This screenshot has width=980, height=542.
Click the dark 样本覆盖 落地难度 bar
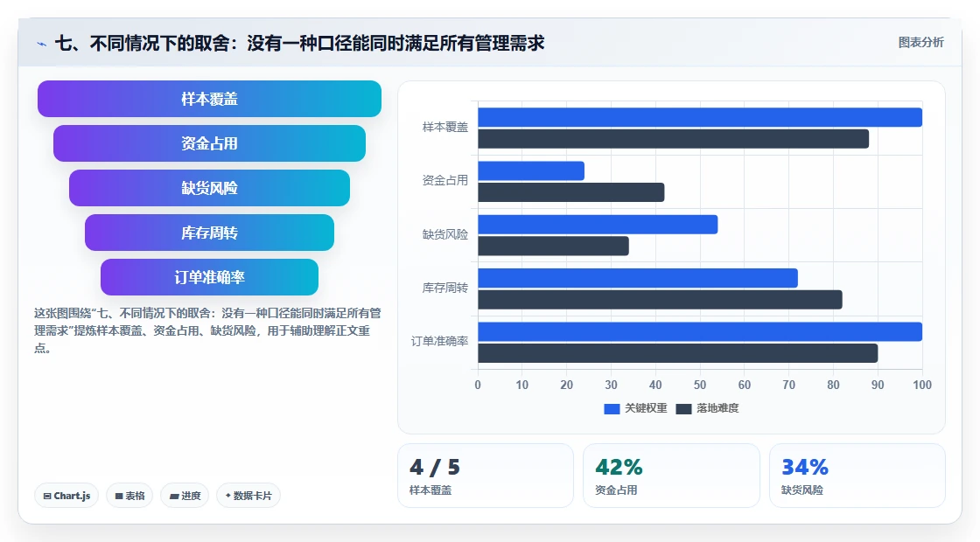tap(673, 139)
